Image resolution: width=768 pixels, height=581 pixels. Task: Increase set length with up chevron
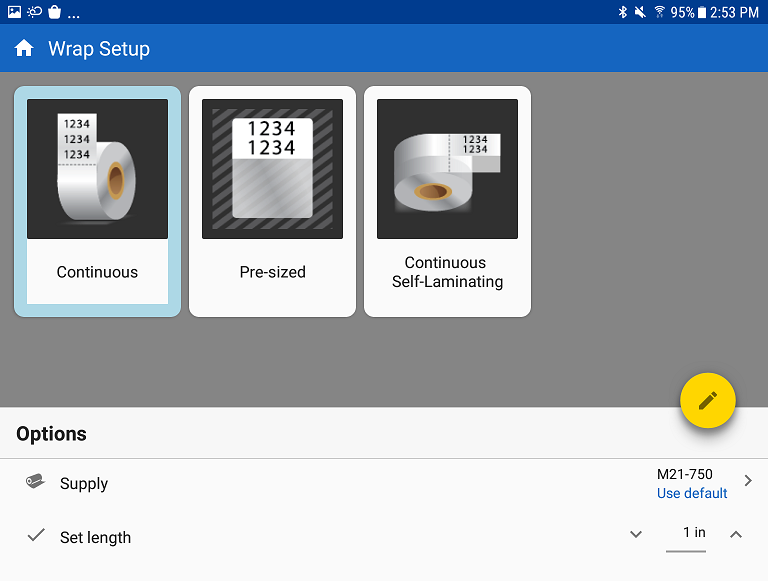[x=736, y=535]
